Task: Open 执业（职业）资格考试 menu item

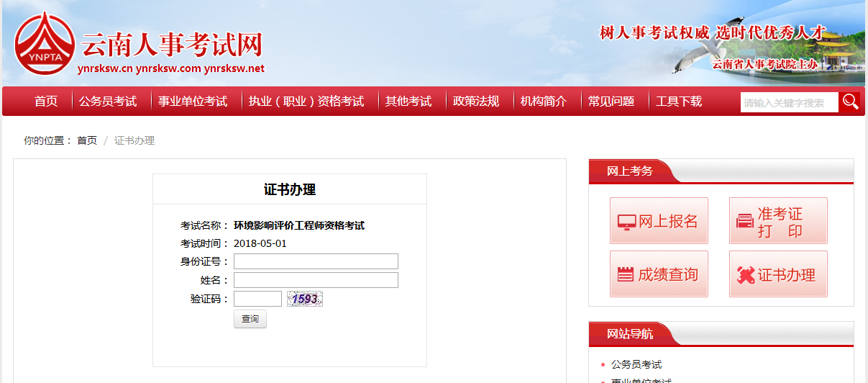Action: pos(306,102)
